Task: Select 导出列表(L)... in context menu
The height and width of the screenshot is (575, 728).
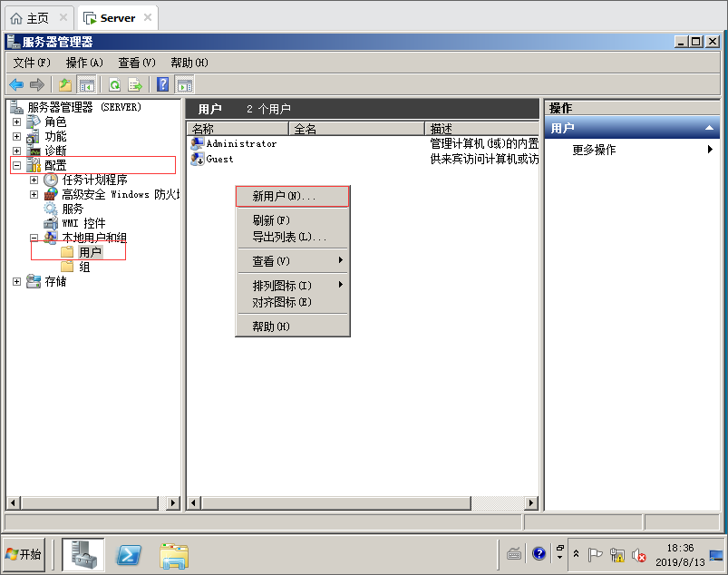Action: click(288, 237)
